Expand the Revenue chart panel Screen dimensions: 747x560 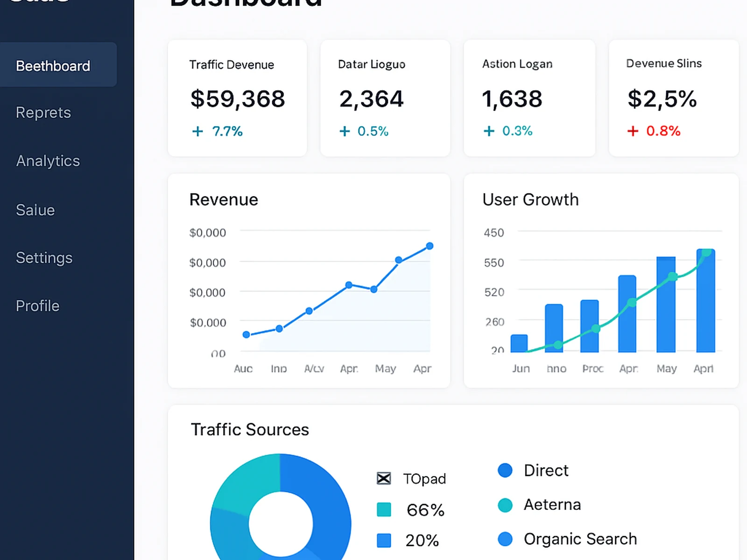308,280
